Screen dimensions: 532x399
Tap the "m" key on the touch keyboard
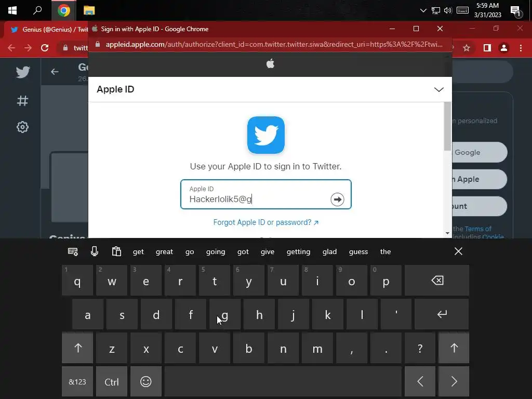coord(317,349)
